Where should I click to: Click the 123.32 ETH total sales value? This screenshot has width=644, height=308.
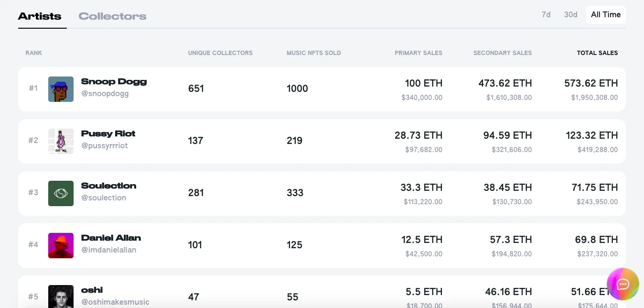(592, 135)
